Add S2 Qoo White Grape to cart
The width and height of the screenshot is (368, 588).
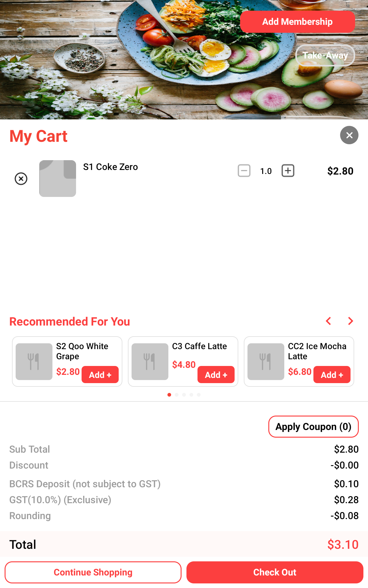[x=100, y=375]
